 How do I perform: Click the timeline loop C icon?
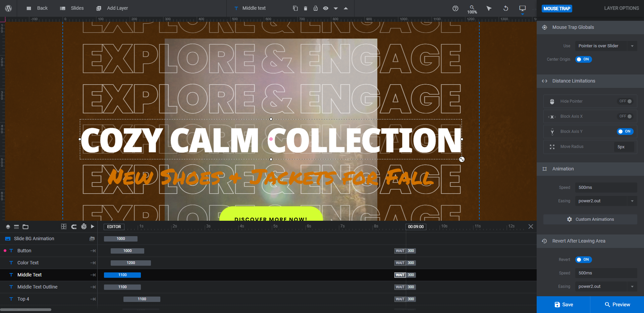click(74, 227)
